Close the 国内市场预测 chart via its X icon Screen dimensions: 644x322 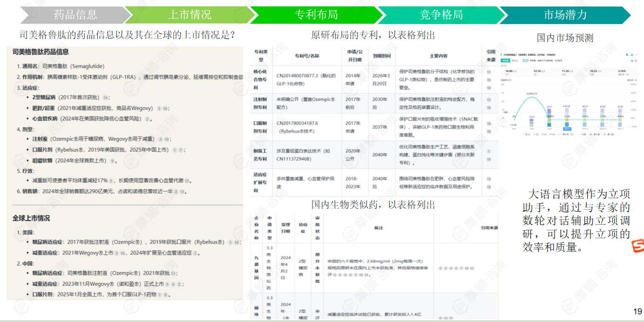636,55
